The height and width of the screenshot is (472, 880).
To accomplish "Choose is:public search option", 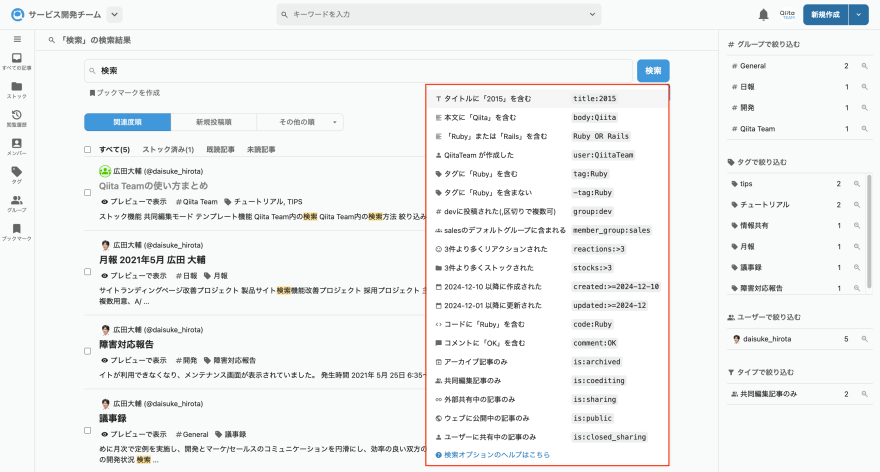I will 547,418.
